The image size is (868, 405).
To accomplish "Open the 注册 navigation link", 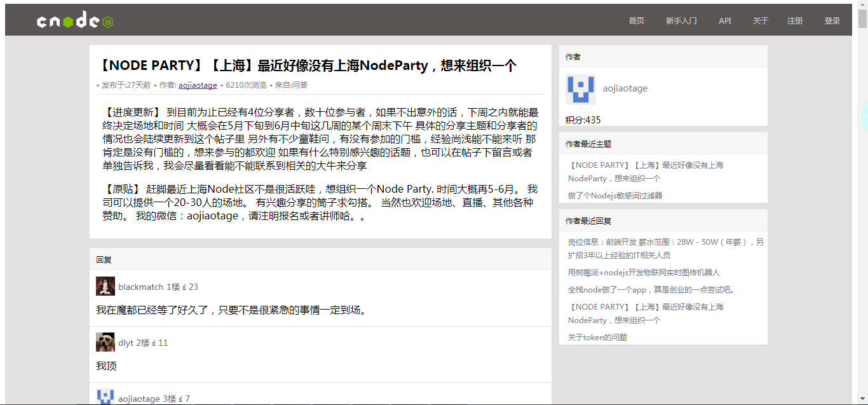I will pos(795,20).
